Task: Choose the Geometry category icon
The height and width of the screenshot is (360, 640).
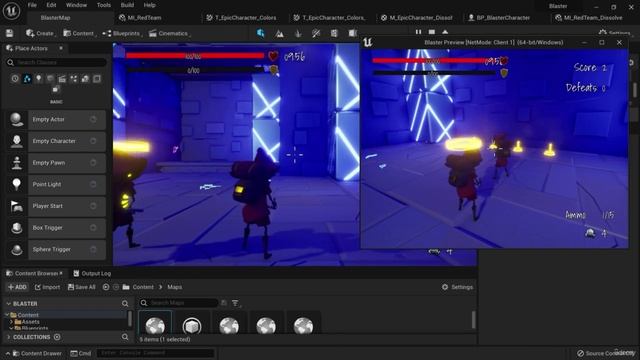Action: [85, 78]
